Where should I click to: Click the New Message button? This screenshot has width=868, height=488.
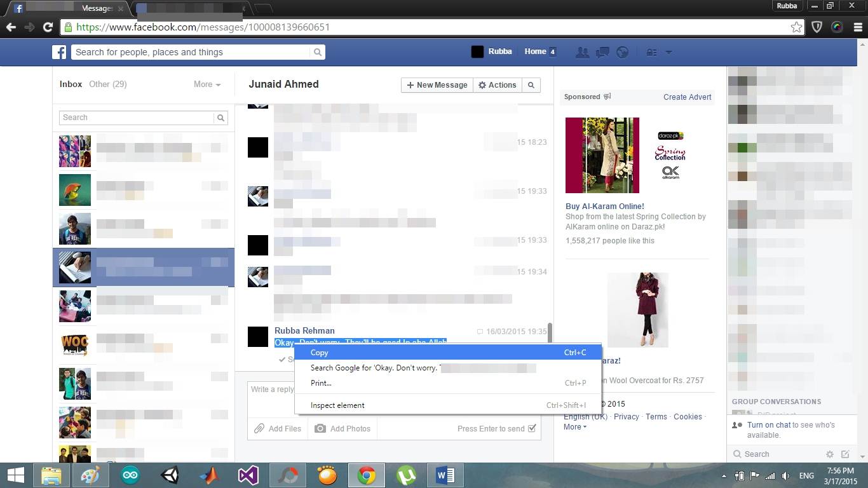pos(437,85)
